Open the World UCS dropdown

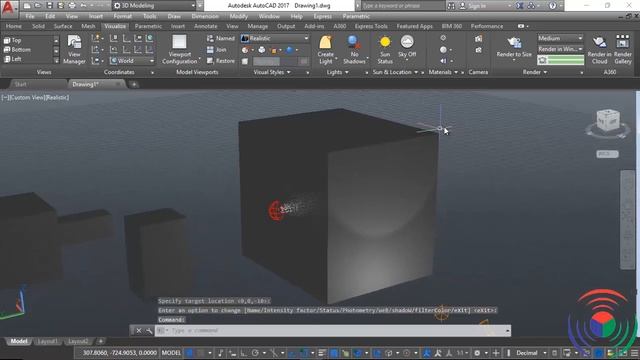(x=132, y=61)
